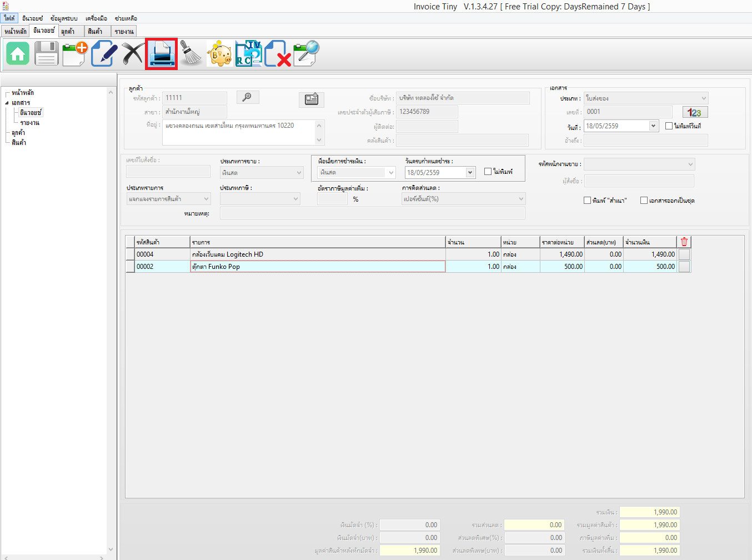The width and height of the screenshot is (752, 560).
Task: Switch to the สินค้า tab
Action: [x=97, y=31]
